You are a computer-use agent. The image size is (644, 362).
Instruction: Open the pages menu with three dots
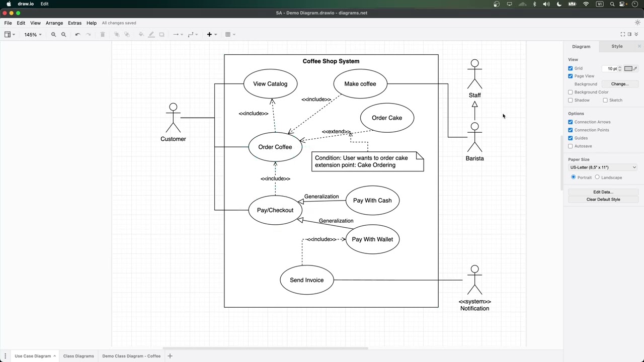[x=5, y=356]
